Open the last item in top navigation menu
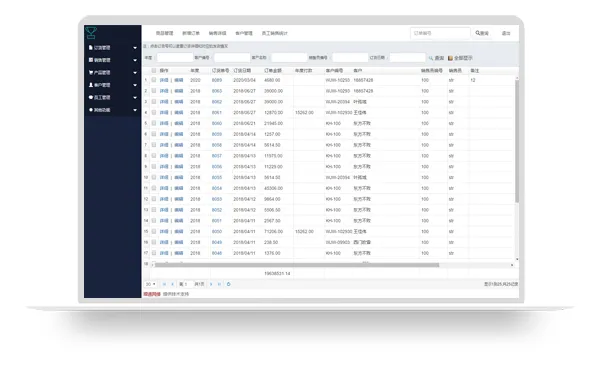 pos(274,33)
